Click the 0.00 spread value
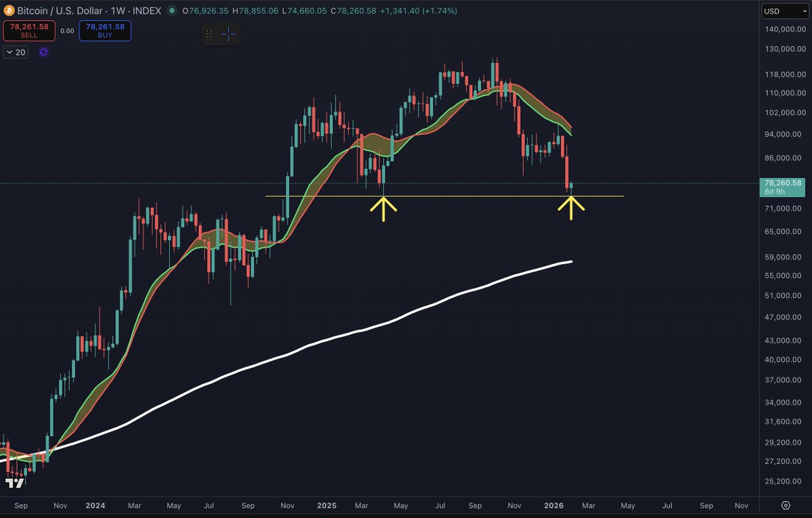Image resolution: width=812 pixels, height=518 pixels. [x=67, y=30]
